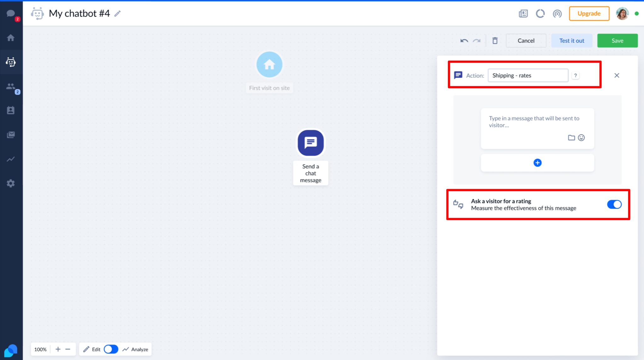Image resolution: width=644 pixels, height=360 pixels.
Task: Switch to Analyze mode label
Action: click(x=140, y=349)
